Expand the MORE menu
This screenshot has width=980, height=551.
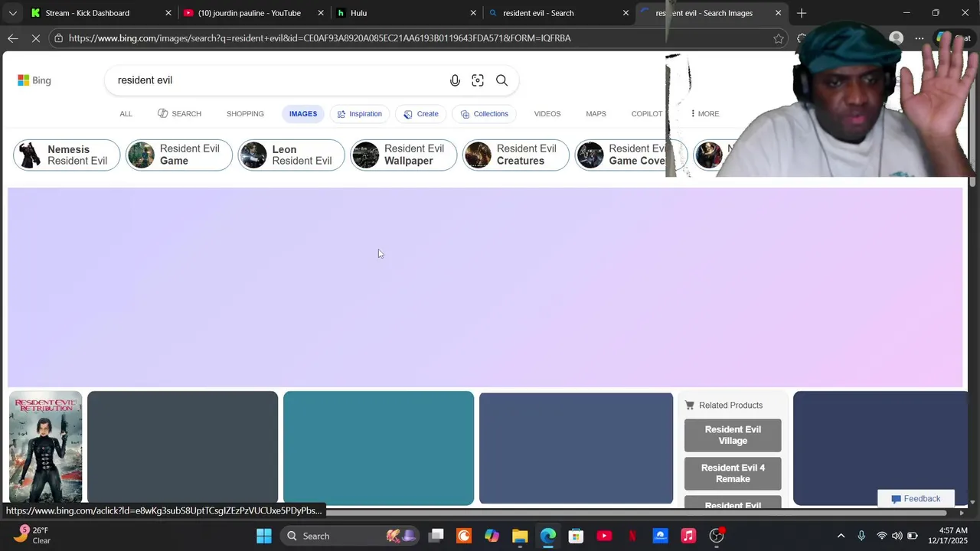coord(704,114)
